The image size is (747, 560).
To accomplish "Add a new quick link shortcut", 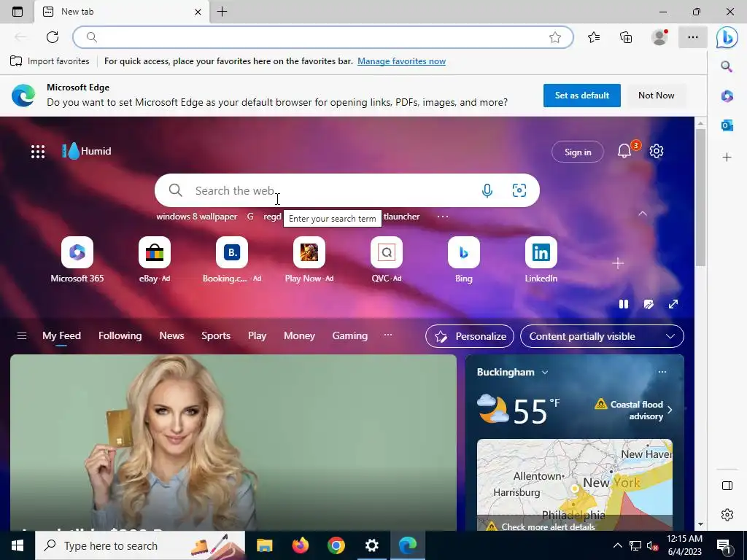I will pyautogui.click(x=618, y=263).
